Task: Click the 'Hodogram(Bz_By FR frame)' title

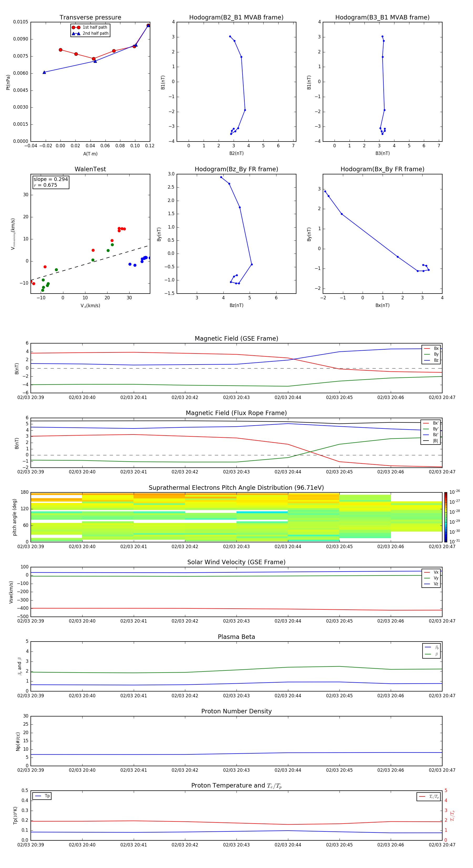Action: click(236, 169)
